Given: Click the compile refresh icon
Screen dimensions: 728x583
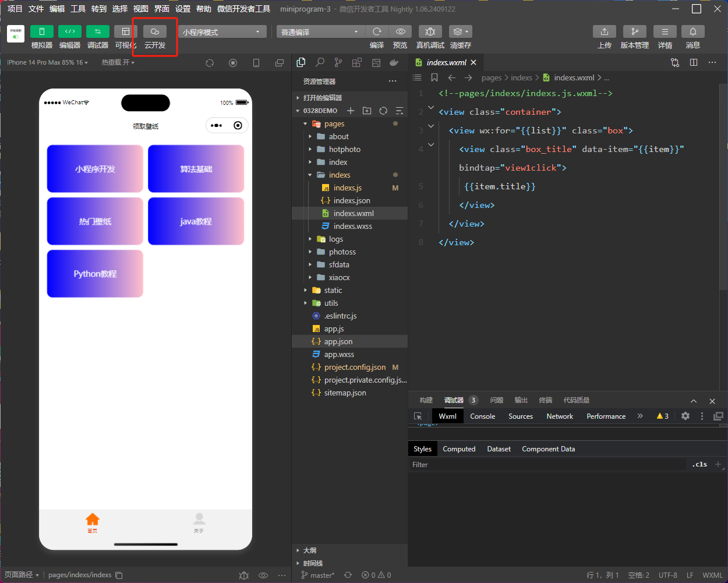Looking at the screenshot, I should [377, 31].
